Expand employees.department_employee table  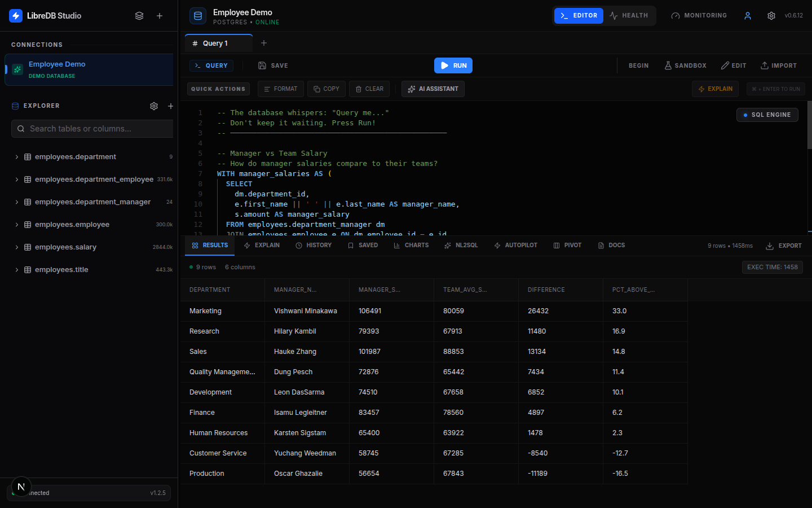[17, 179]
